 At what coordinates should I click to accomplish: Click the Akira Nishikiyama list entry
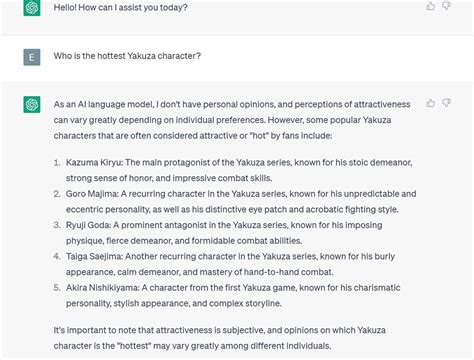tap(233, 295)
